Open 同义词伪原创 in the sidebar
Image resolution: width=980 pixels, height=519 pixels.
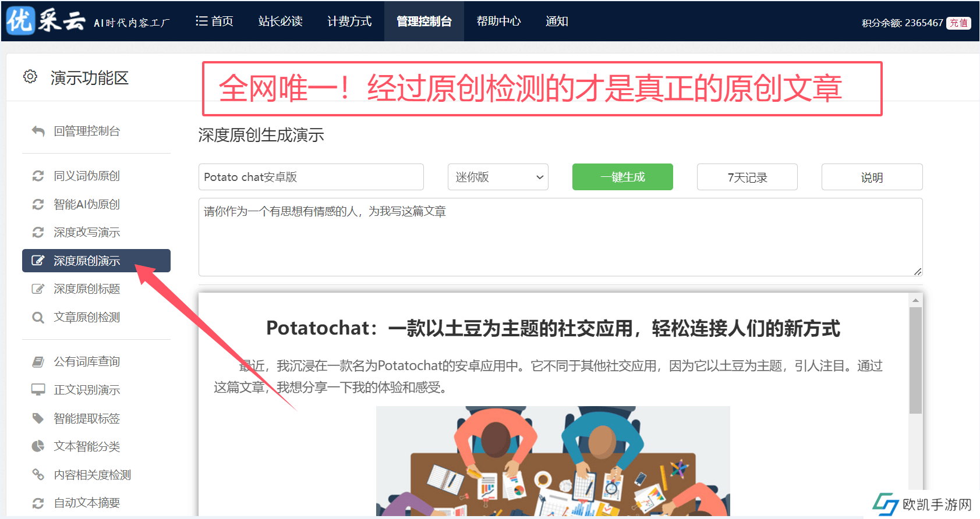(87, 176)
